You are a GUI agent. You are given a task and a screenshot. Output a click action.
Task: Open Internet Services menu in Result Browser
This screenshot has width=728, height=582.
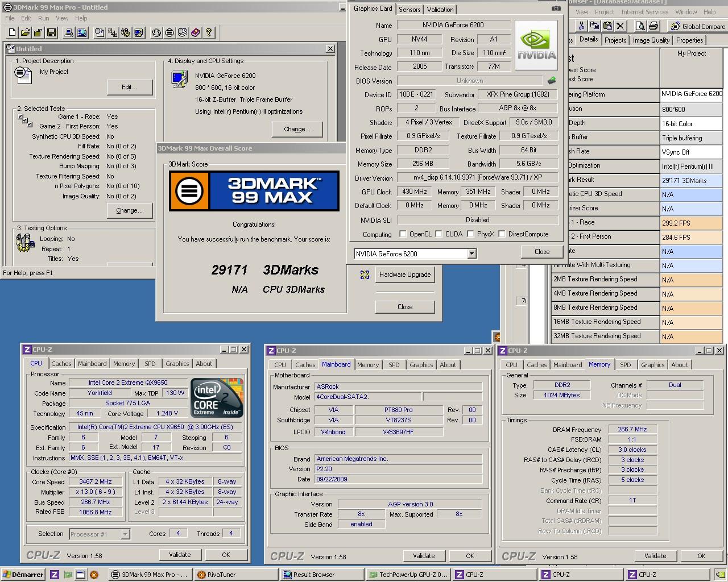point(644,12)
